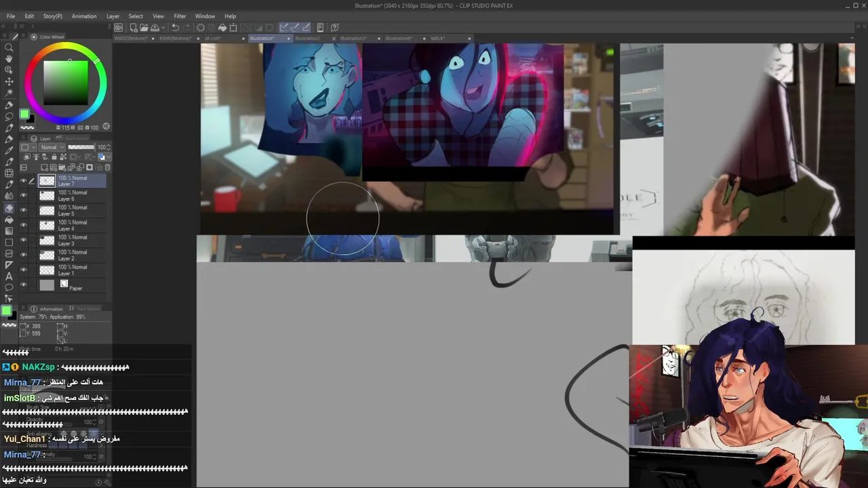Open the Animation menu
868x488 pixels.
pos(84,16)
